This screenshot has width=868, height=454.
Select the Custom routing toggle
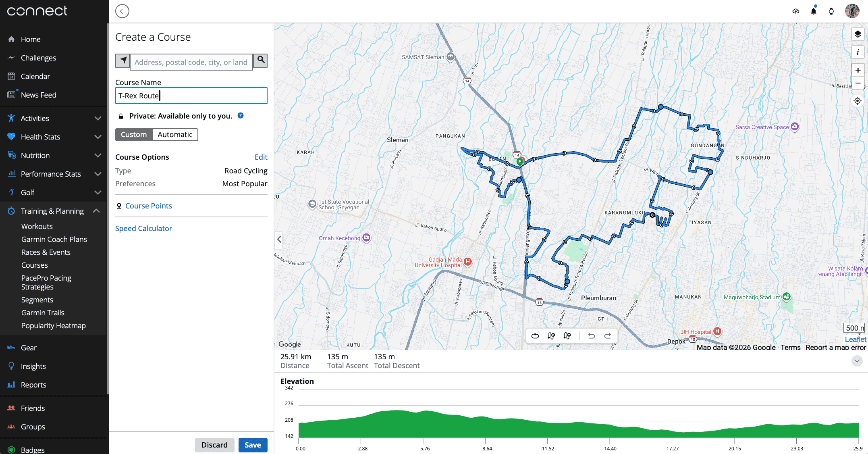pyautogui.click(x=134, y=135)
